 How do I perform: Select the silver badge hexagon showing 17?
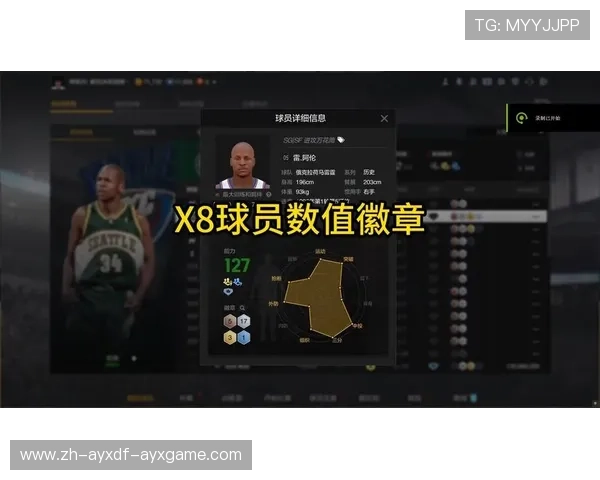[x=244, y=321]
